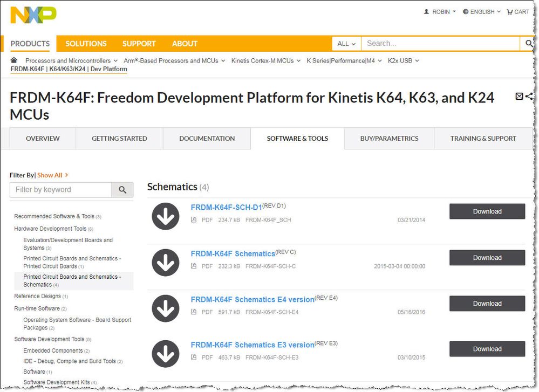Click PDF icon of FRDM-K64F-SCH-E3 row
The width and height of the screenshot is (539, 392).
click(x=194, y=357)
